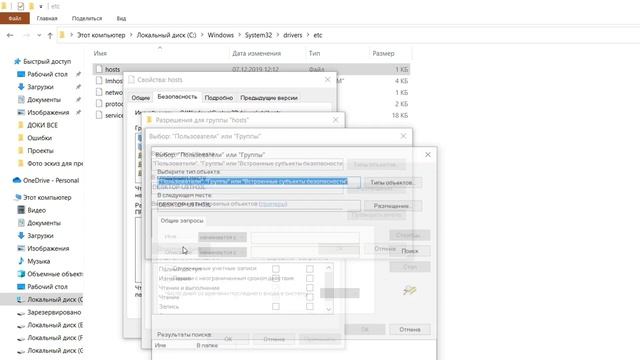
Task: Expand chevron after System32 in address bar
Action: click(x=278, y=35)
